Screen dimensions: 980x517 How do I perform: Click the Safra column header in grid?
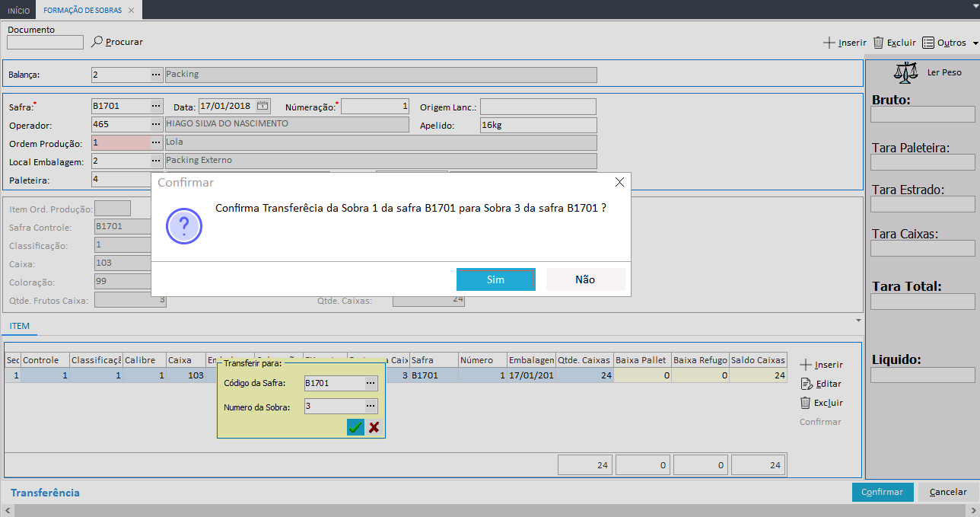pos(434,360)
